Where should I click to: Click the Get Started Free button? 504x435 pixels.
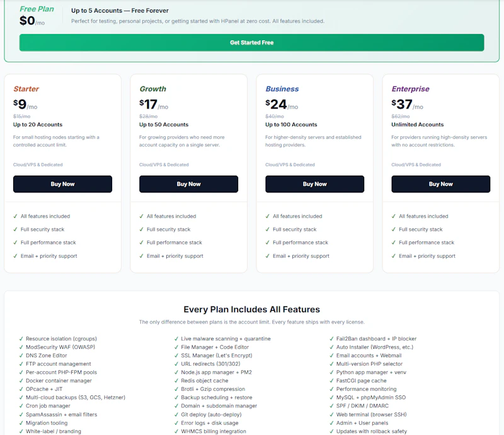point(251,42)
